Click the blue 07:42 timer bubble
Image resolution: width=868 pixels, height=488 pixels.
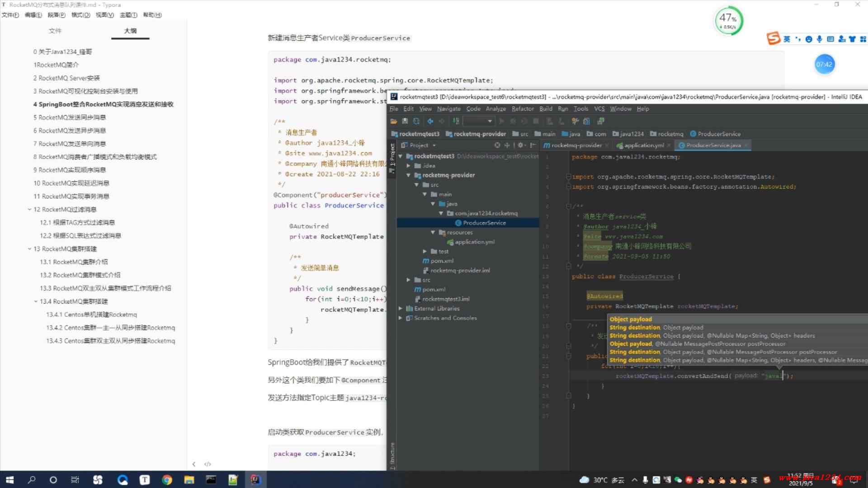pyautogui.click(x=824, y=64)
